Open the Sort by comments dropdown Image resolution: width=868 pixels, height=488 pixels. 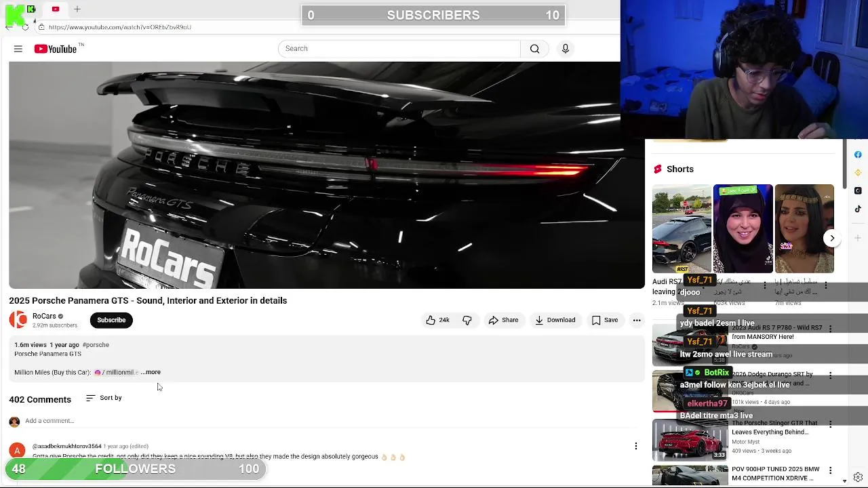[x=104, y=398]
